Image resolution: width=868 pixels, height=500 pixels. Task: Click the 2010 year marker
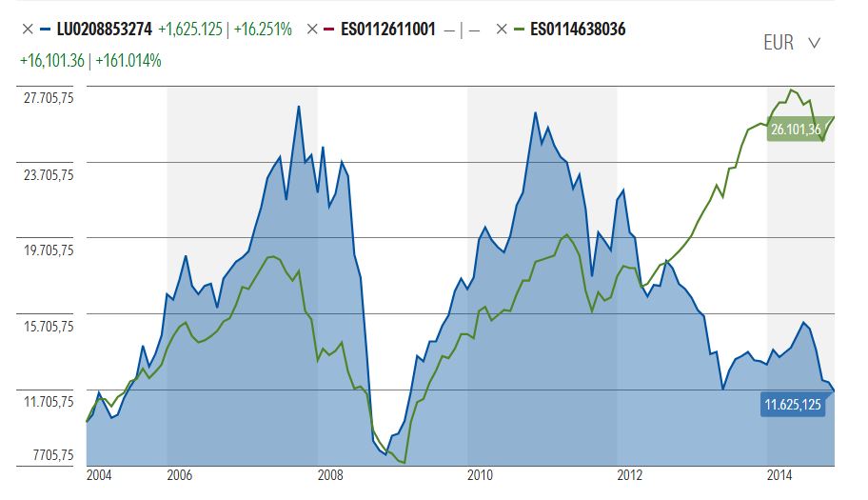tap(479, 474)
